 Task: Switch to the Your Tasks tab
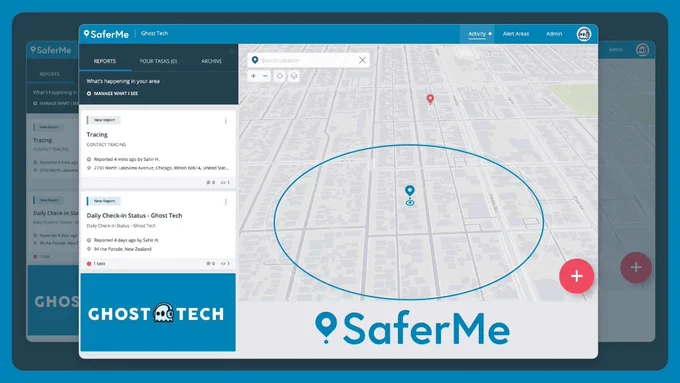[x=158, y=61]
